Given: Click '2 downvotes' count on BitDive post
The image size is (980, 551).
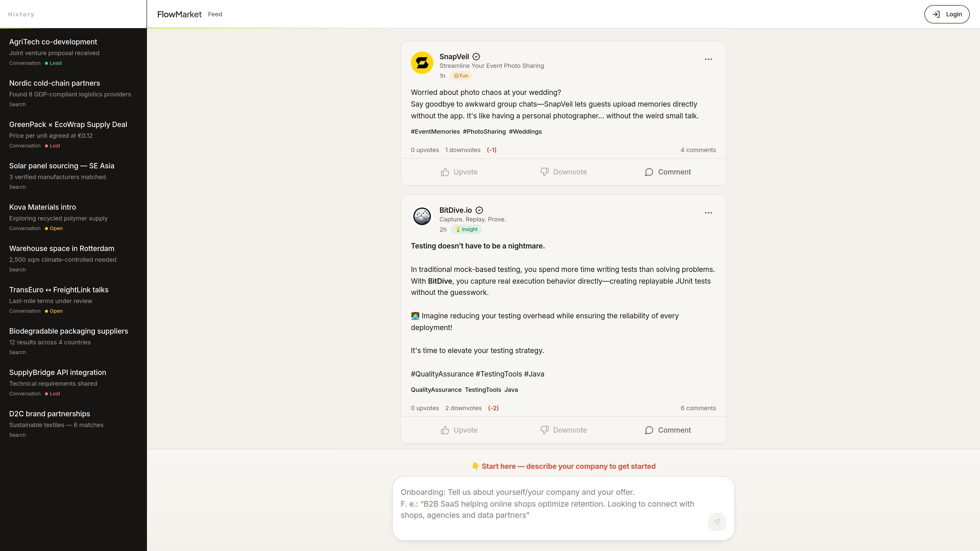Looking at the screenshot, I should tap(463, 408).
